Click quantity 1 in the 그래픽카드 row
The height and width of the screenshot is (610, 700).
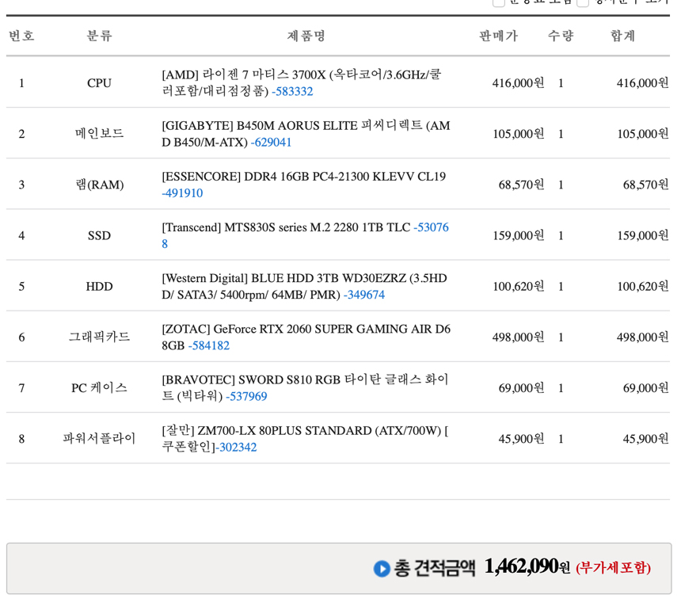[561, 337]
